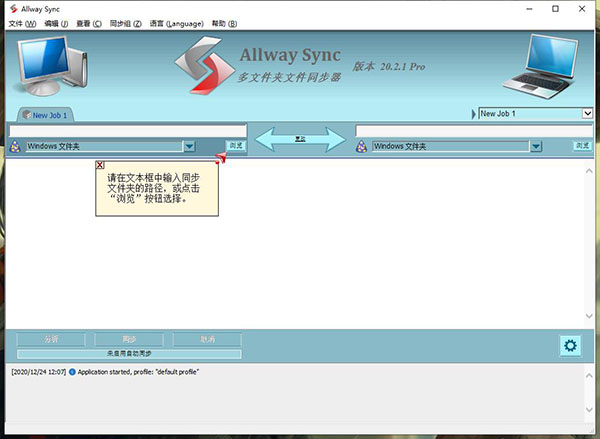
Task: Open the 语言 (Language) menu
Action: click(x=176, y=24)
